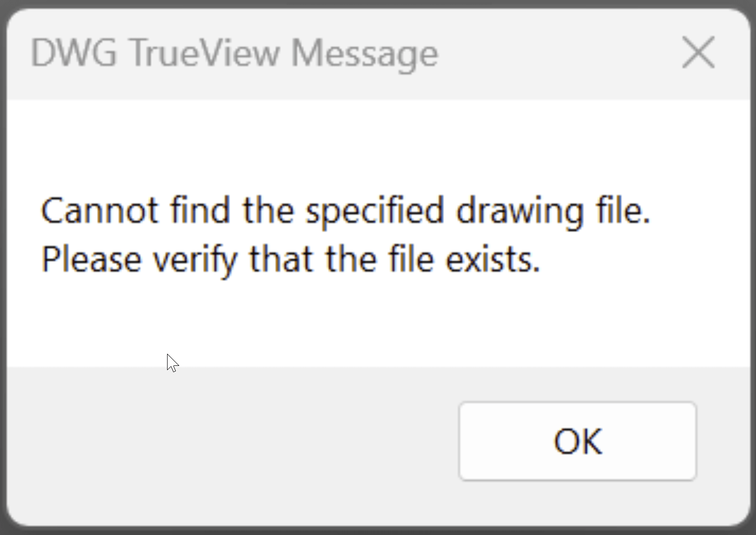Click the dialog title text
756x535 pixels.
click(234, 53)
